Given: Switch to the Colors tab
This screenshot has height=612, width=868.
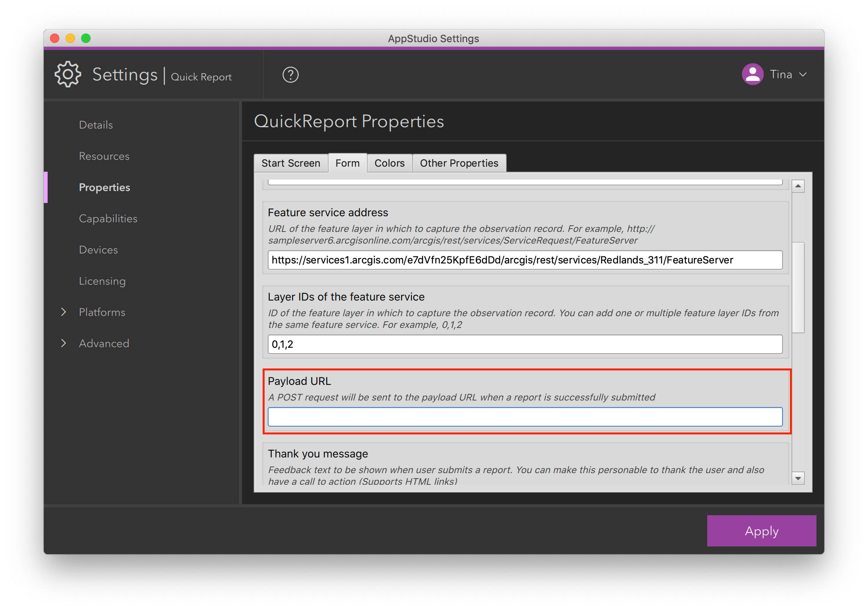Looking at the screenshot, I should coord(389,163).
